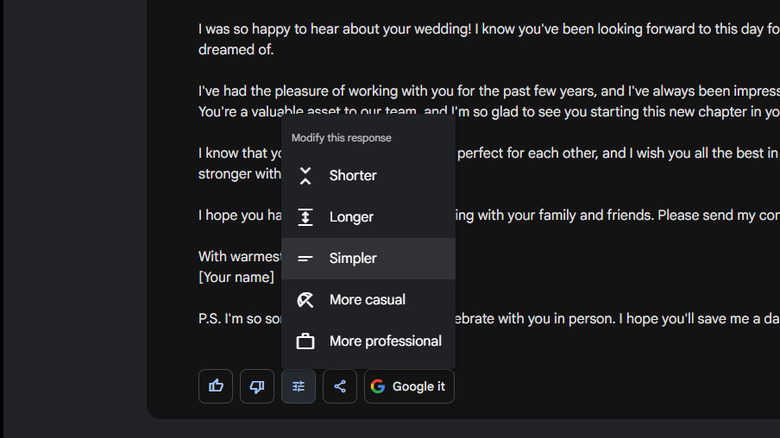This screenshot has height=438, width=780.
Task: Click the Simpler lines icon
Action: (306, 258)
